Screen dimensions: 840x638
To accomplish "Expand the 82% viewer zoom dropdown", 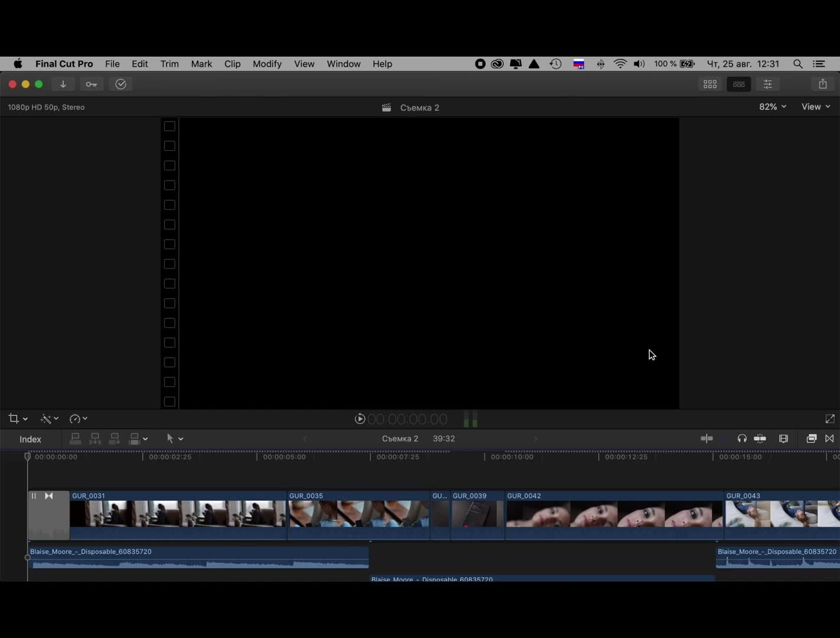I will [x=772, y=107].
